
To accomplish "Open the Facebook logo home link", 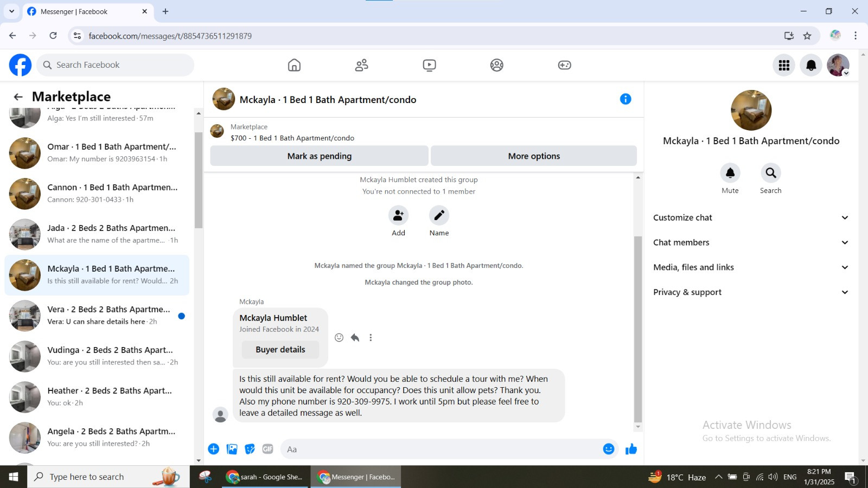I will (x=20, y=65).
